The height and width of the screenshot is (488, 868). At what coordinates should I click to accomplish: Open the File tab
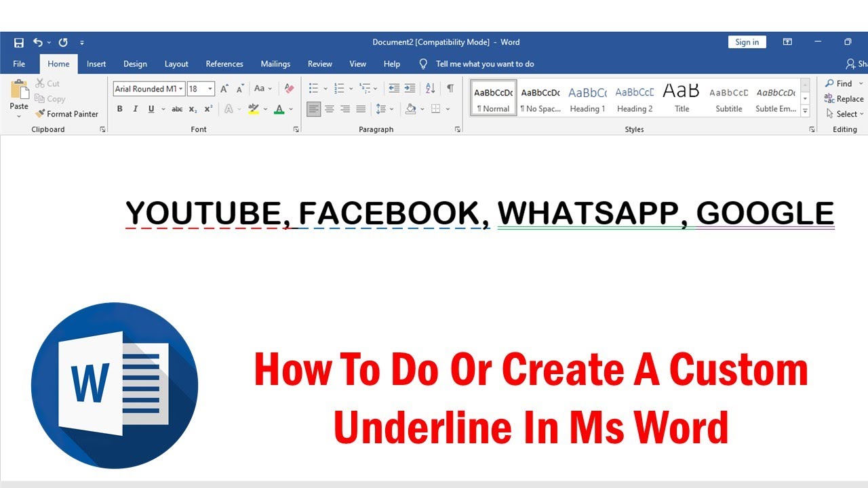tap(19, 64)
